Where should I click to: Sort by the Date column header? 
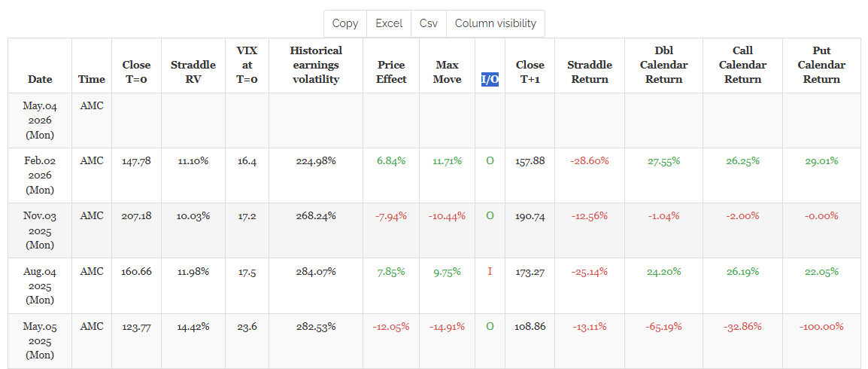40,66
